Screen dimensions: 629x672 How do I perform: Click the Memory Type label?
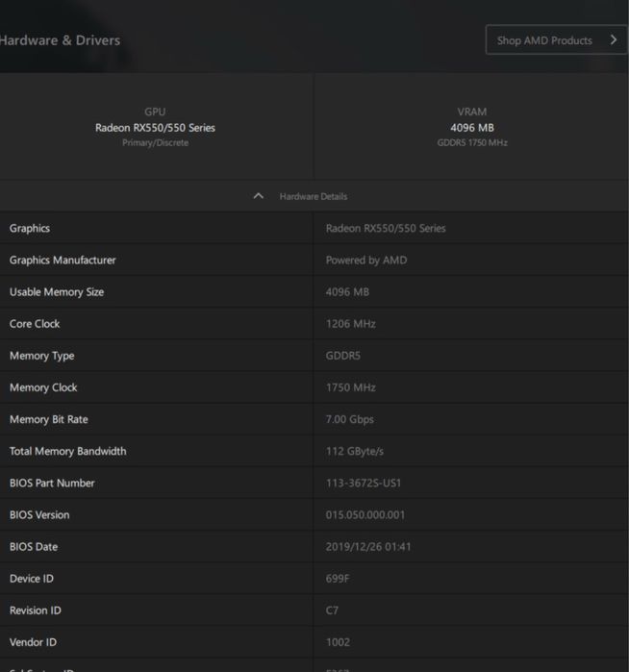(42, 356)
